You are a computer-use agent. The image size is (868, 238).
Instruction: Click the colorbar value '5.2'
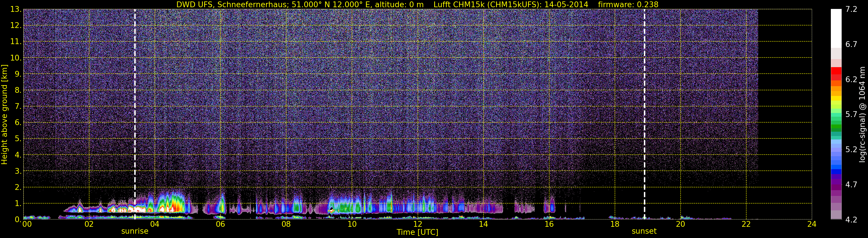pyautogui.click(x=851, y=150)
